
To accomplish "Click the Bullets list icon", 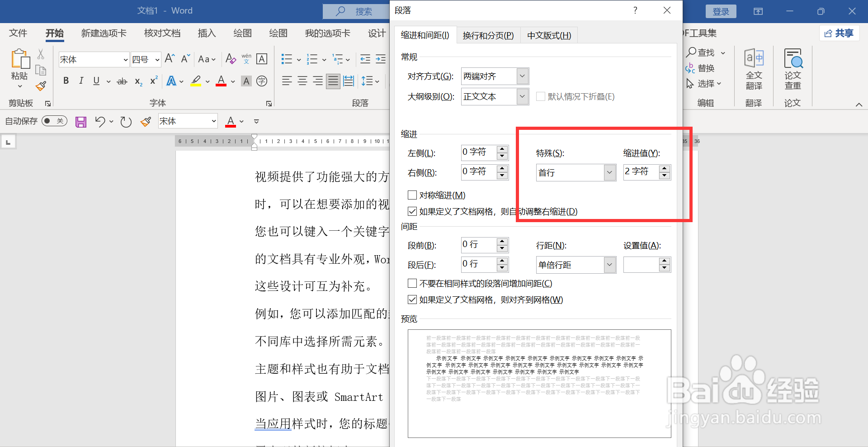I will coord(287,59).
